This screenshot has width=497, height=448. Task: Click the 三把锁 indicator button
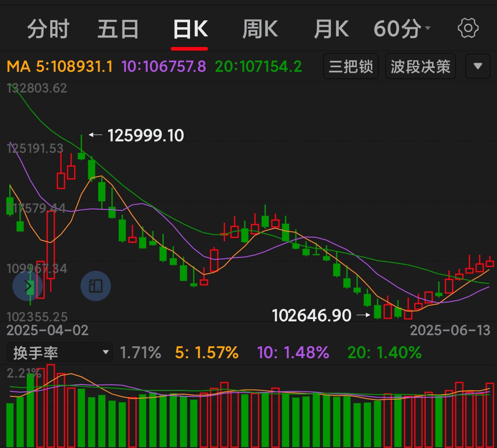[351, 66]
